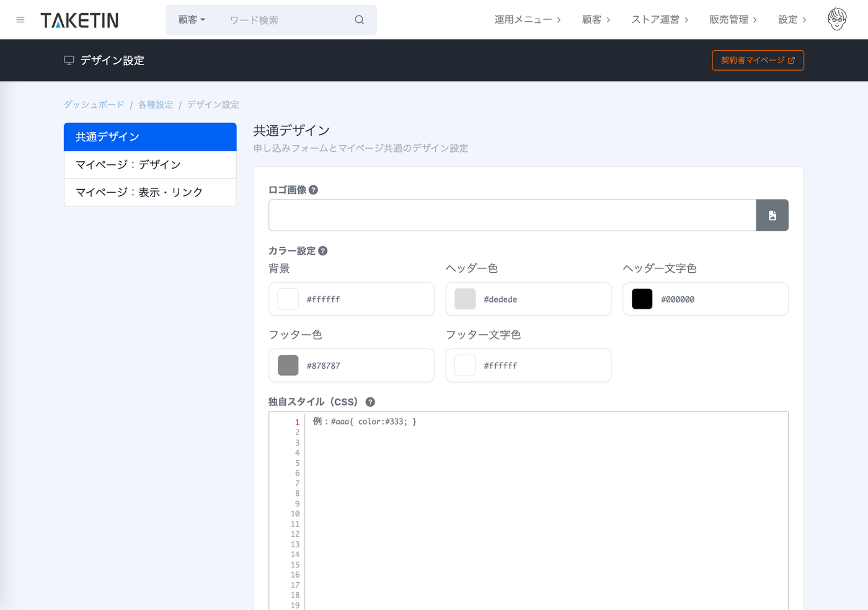868x610 pixels.
Task: Go to ダッシュボード breadcrumb
Action: click(x=94, y=105)
